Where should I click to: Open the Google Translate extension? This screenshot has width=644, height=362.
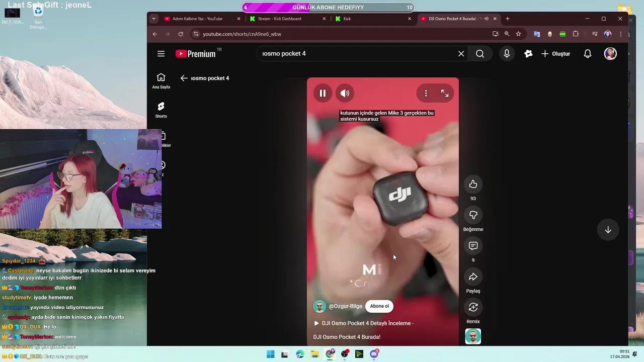tap(537, 34)
